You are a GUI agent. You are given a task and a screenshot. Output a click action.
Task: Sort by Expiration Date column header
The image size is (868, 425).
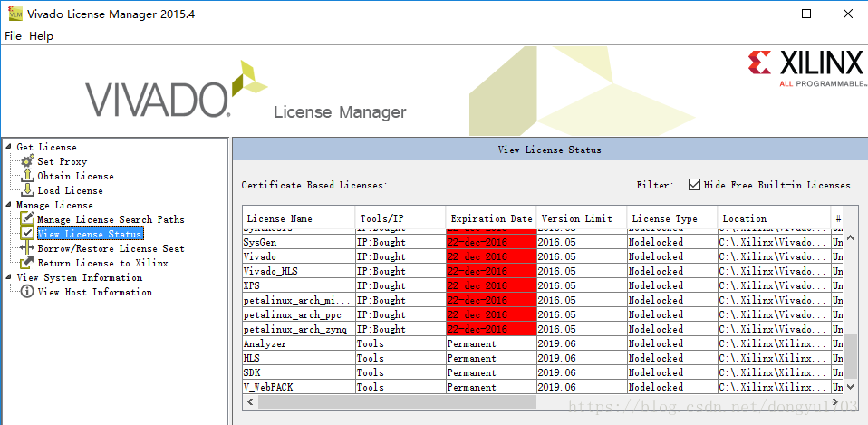coord(492,218)
